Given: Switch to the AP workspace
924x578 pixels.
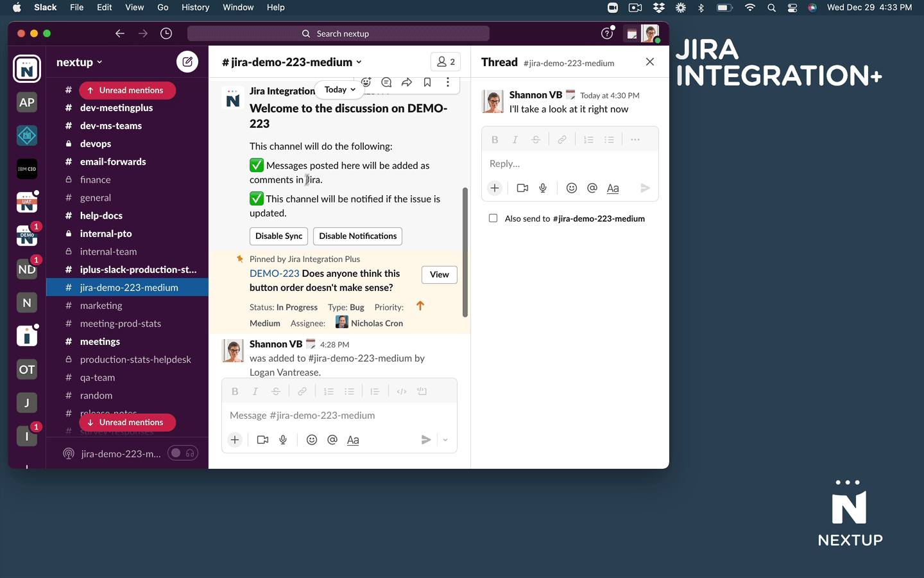Looking at the screenshot, I should point(27,102).
